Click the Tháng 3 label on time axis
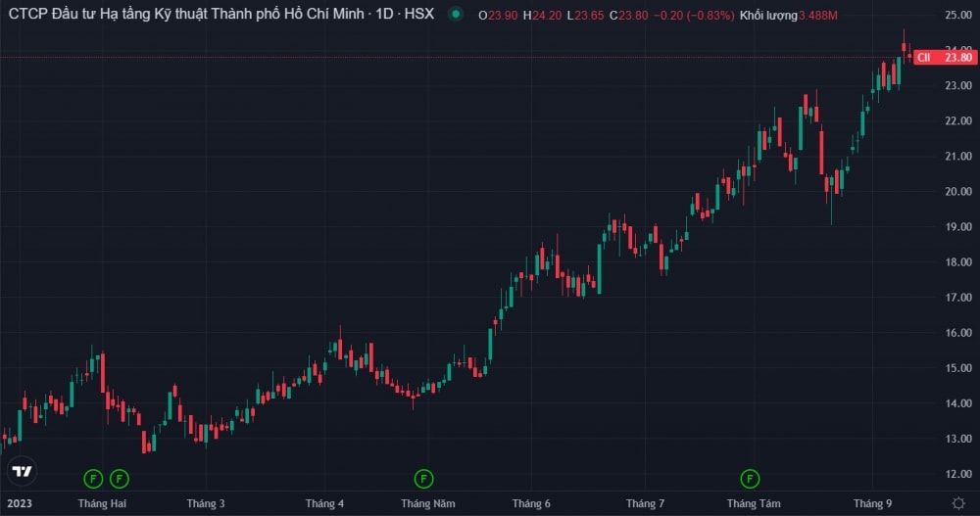The width and height of the screenshot is (980, 516). pyautogui.click(x=206, y=503)
